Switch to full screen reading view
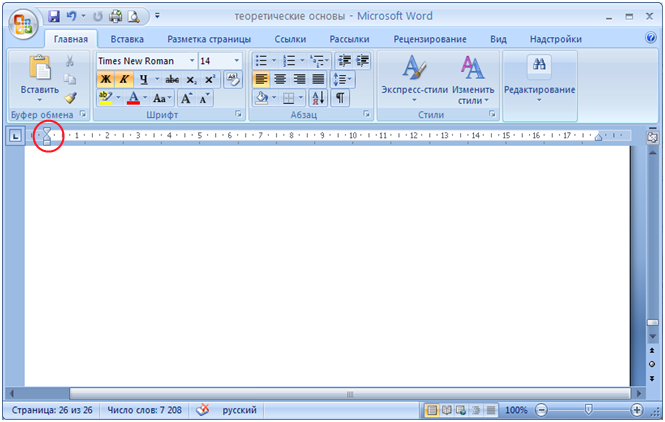The image size is (665, 422). (x=446, y=410)
